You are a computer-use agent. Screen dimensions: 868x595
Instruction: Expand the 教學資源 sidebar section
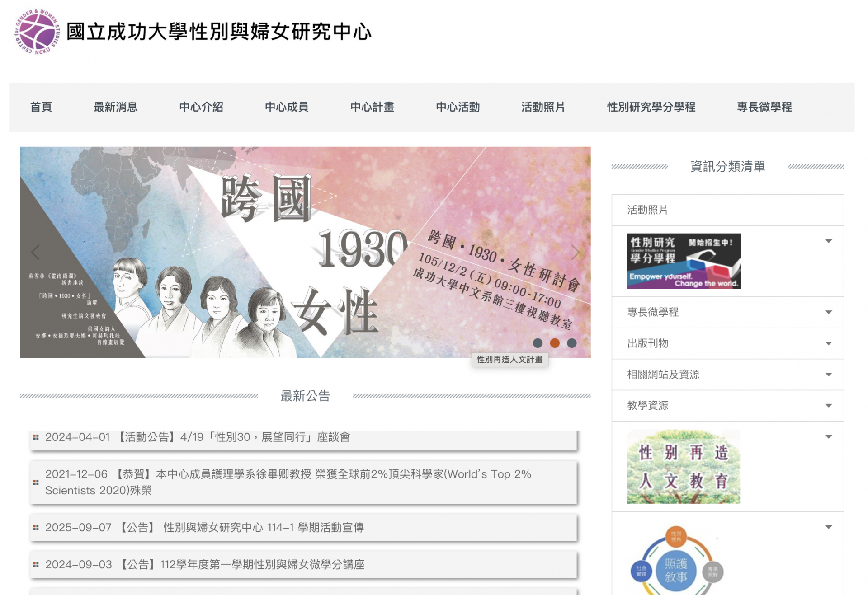pos(727,406)
